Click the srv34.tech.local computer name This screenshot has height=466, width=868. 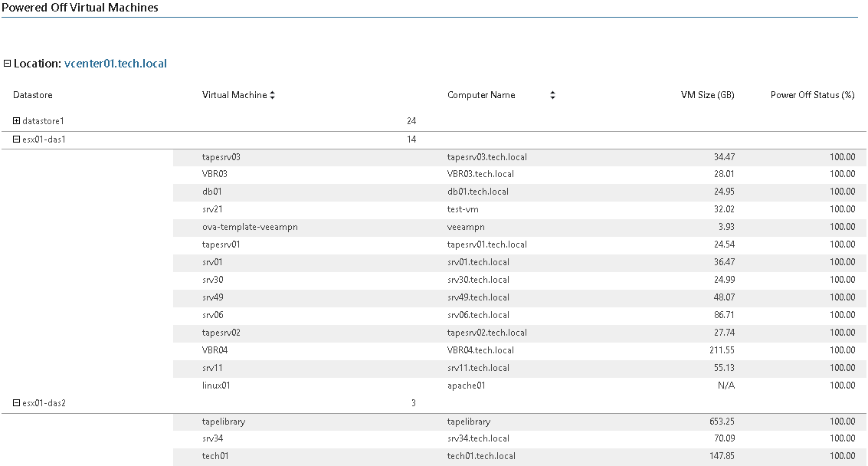pos(478,438)
